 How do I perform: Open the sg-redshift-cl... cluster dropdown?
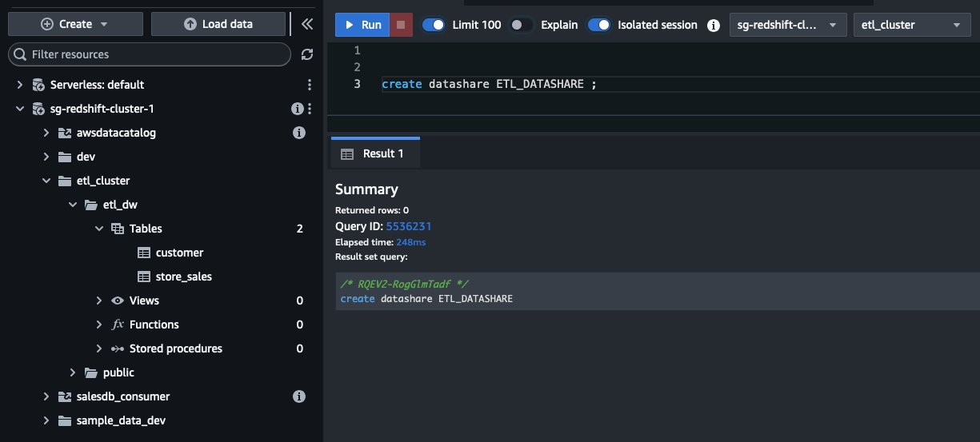(x=788, y=25)
